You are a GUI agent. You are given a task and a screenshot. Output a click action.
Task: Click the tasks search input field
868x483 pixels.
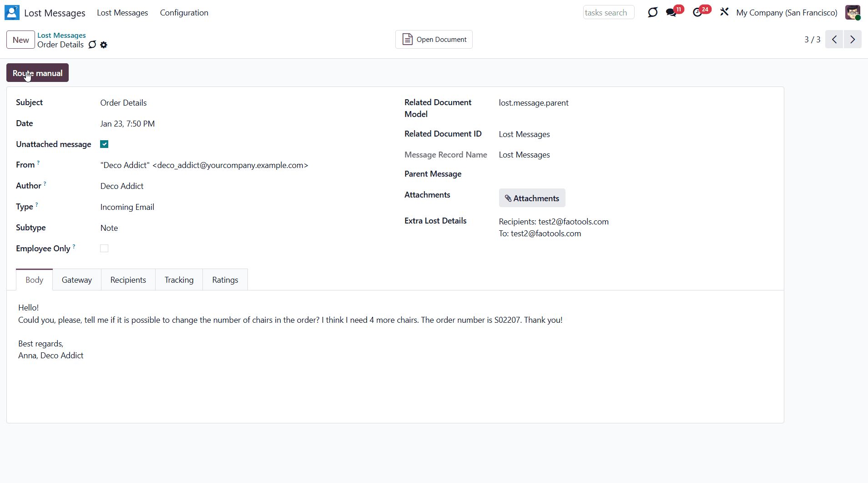tap(608, 13)
